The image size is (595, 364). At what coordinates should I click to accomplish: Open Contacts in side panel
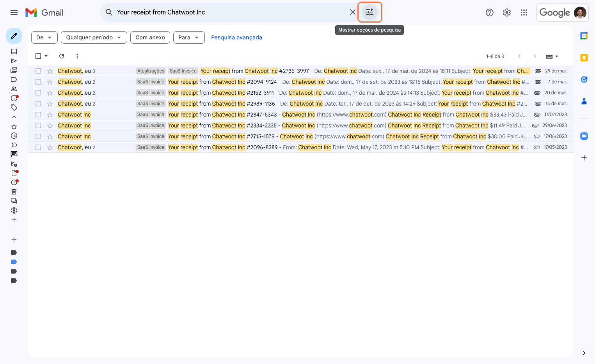pos(584,101)
